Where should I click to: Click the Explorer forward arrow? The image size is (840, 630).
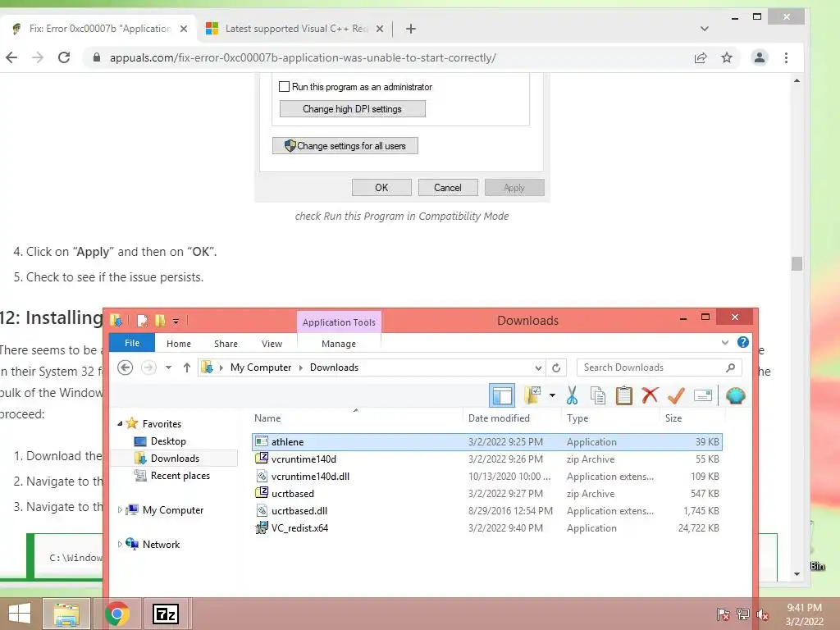point(148,367)
